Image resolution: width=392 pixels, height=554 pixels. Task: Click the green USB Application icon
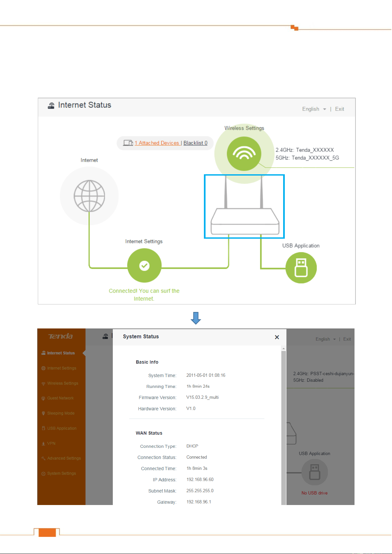(301, 268)
